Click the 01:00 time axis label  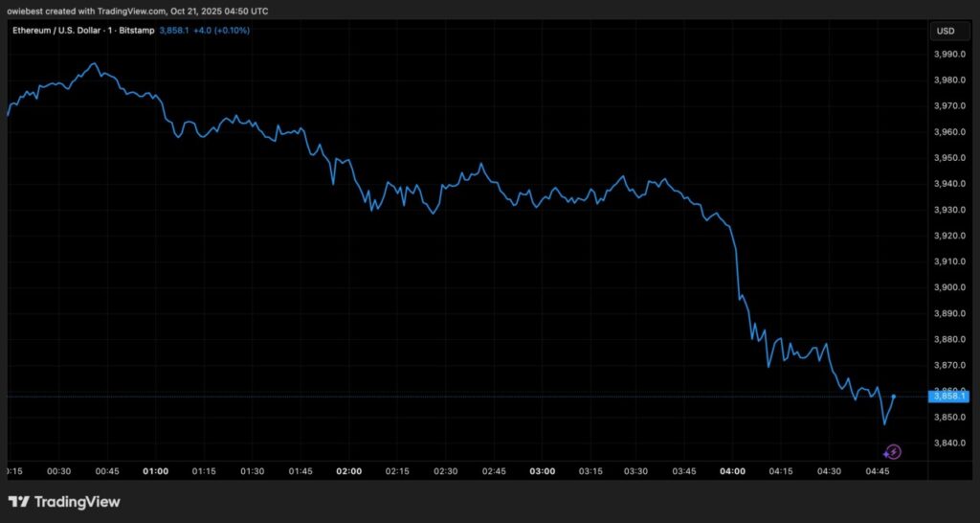pos(155,471)
